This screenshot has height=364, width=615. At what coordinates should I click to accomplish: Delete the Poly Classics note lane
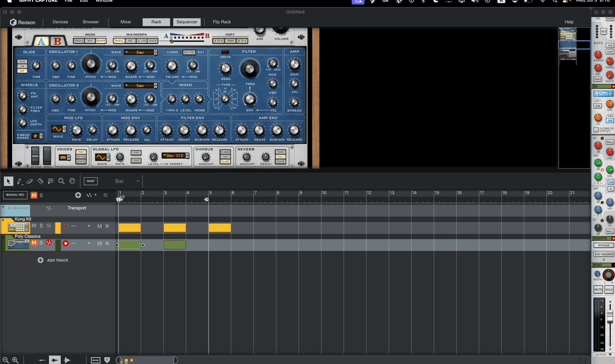(x=107, y=244)
